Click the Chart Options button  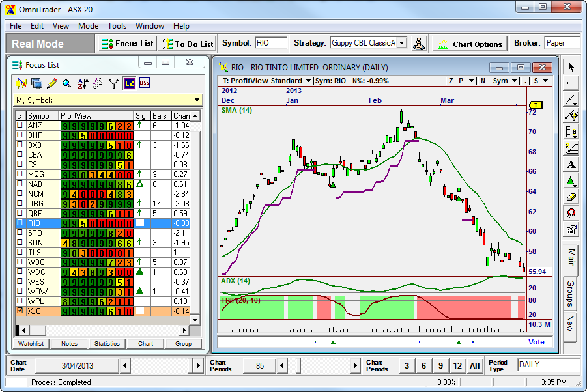click(x=470, y=44)
